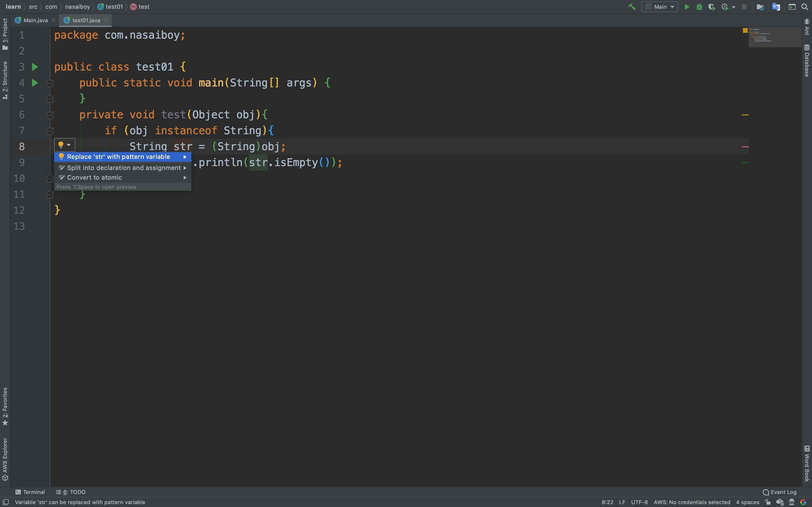Toggle the hector inspector icon in status bar
The image size is (812, 507).
(791, 502)
